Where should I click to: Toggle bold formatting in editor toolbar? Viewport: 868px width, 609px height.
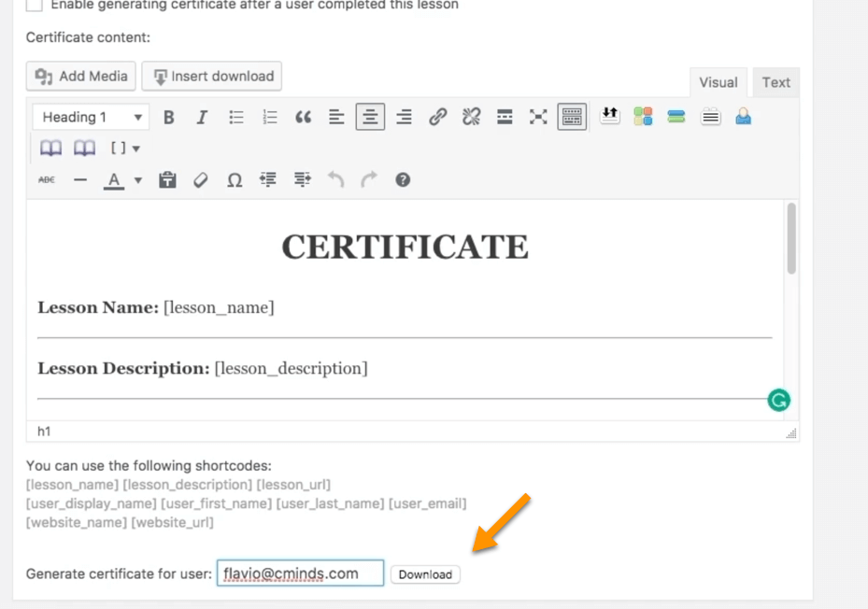click(x=169, y=117)
